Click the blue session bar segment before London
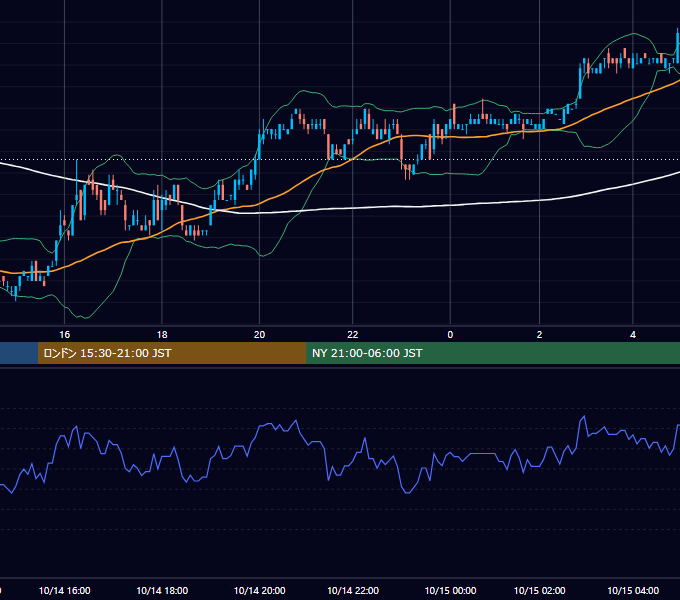The height and width of the screenshot is (600, 680). 19,353
